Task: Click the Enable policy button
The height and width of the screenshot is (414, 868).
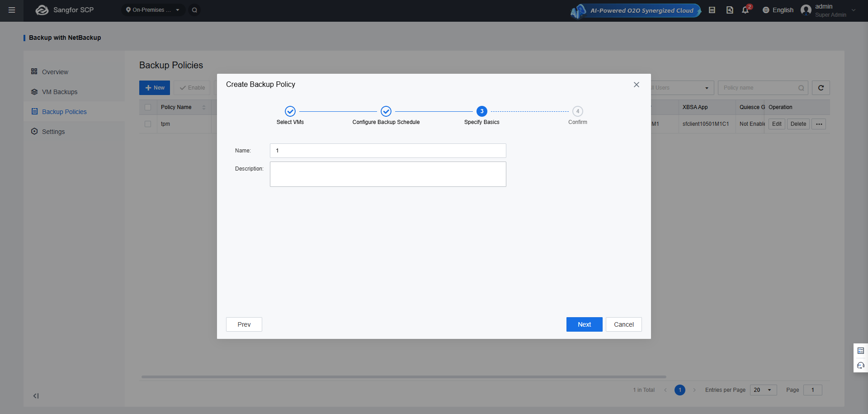Action: click(x=192, y=88)
